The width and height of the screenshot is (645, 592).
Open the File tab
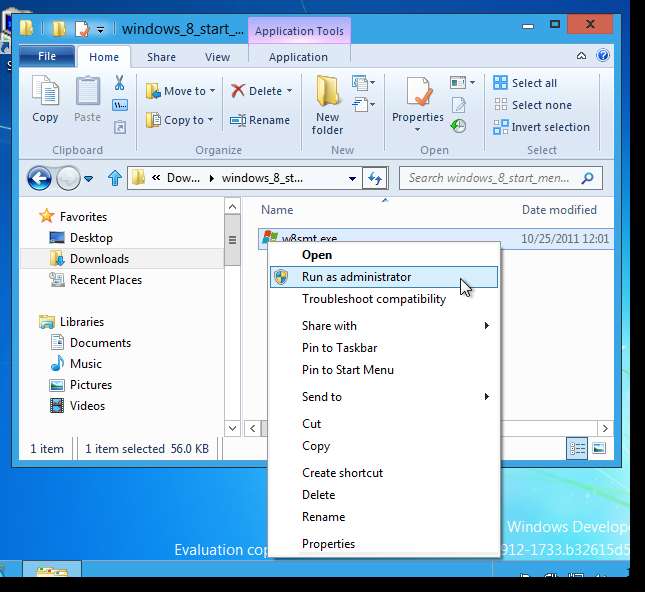(x=47, y=56)
